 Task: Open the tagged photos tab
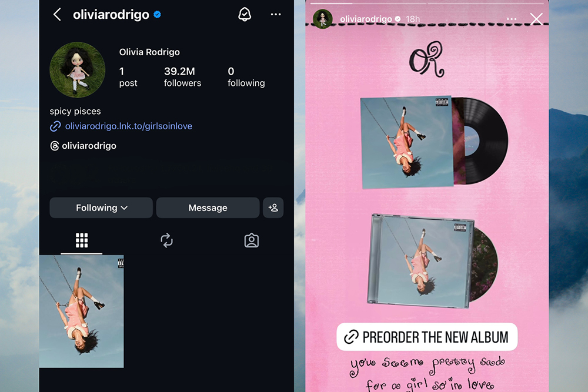(x=251, y=240)
